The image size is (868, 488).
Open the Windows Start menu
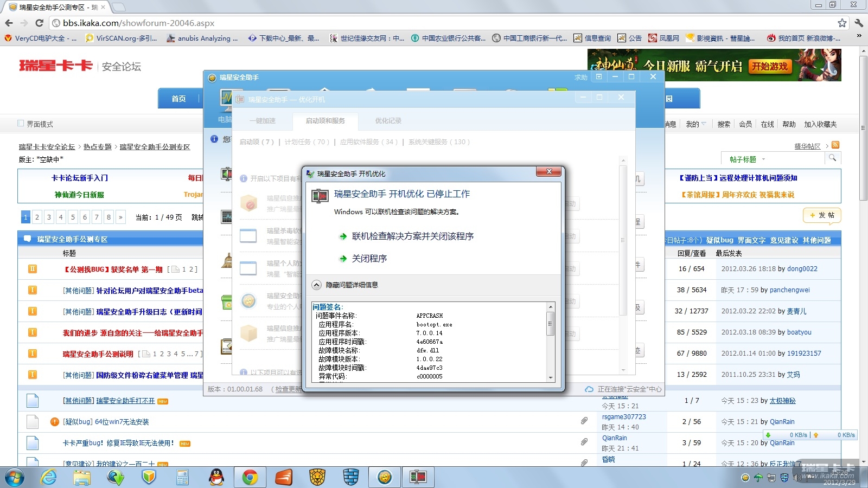(x=15, y=477)
